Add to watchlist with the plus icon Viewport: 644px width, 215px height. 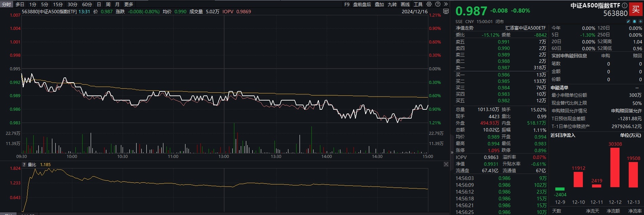pyautogui.click(x=640, y=21)
